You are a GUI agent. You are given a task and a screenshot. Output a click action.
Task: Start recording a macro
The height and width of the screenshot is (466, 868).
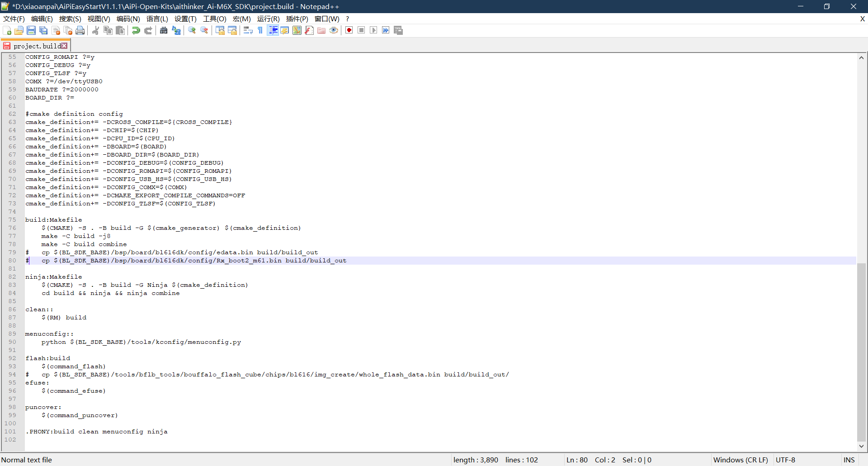pyautogui.click(x=349, y=30)
